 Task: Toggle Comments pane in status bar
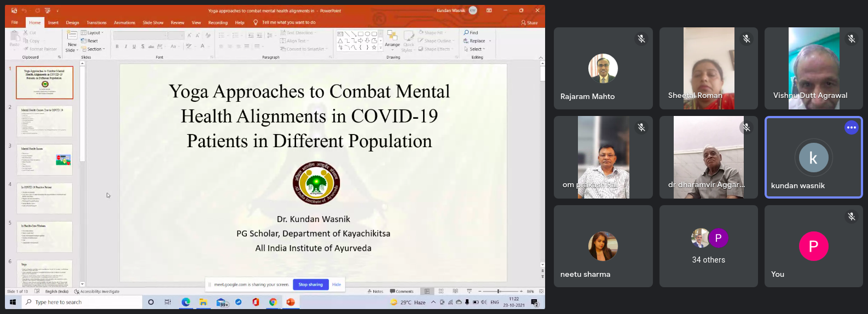[402, 292]
